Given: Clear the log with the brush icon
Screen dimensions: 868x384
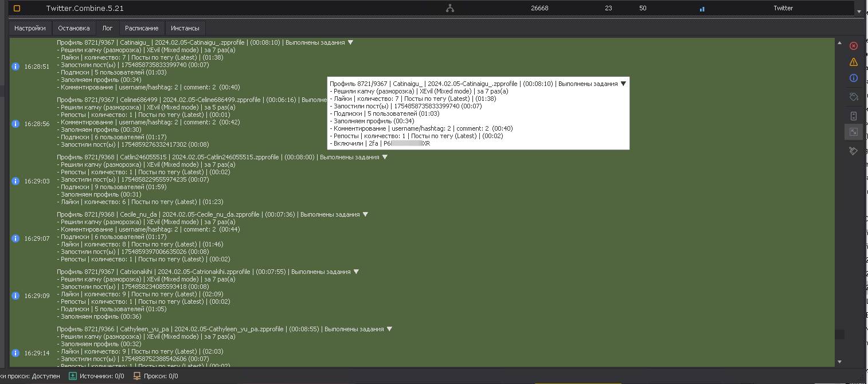Looking at the screenshot, I should (853, 151).
